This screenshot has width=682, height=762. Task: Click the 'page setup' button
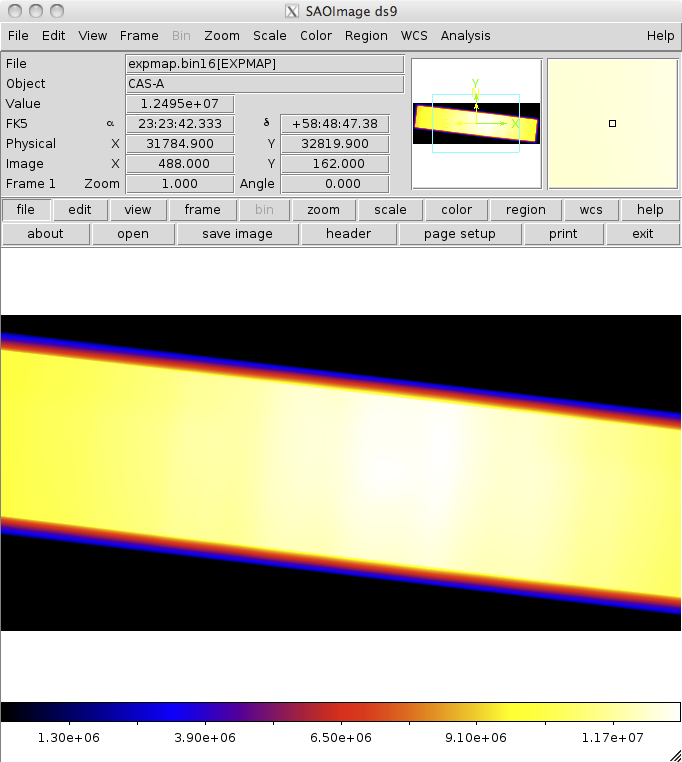(459, 234)
